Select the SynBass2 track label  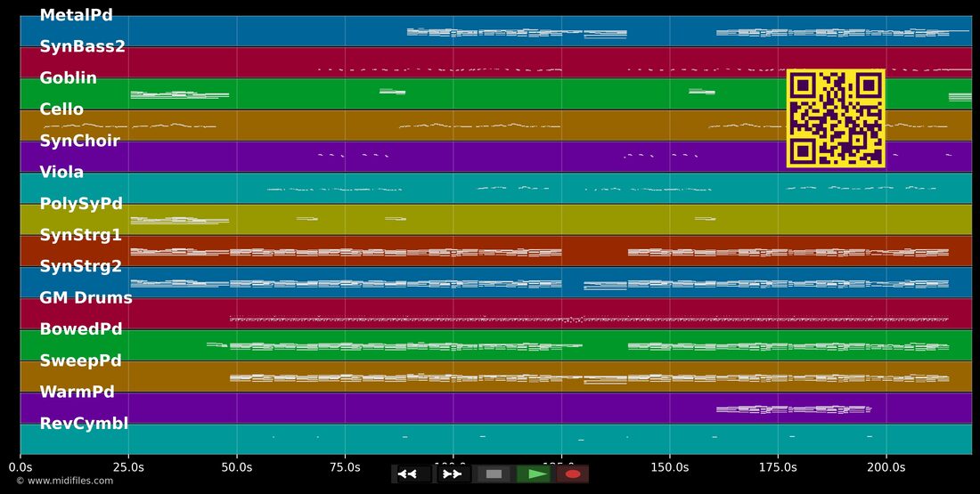click(83, 47)
